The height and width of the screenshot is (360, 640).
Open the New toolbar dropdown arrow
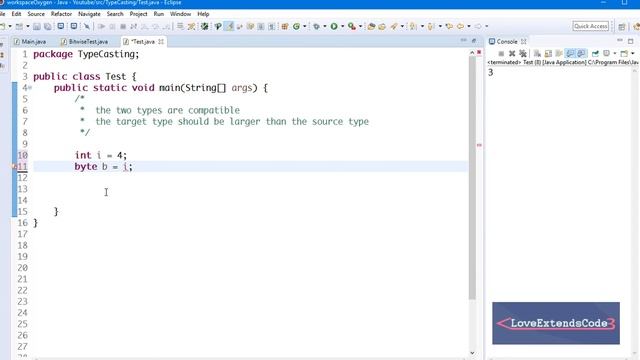(10, 27)
